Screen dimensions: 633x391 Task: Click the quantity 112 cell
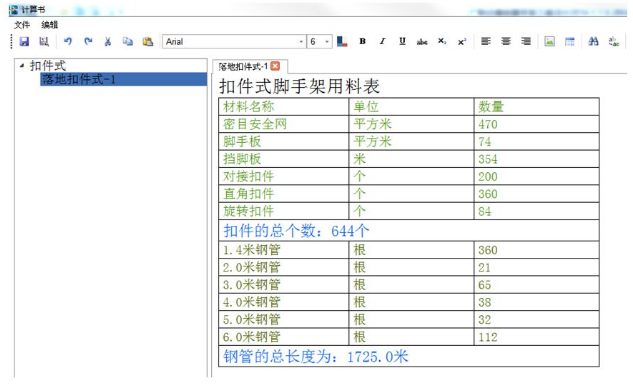coord(537,337)
